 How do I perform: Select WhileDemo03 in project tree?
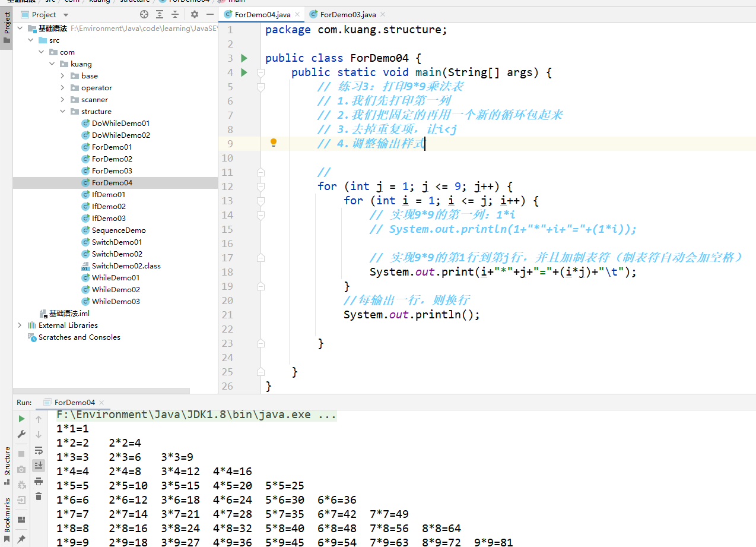click(116, 302)
